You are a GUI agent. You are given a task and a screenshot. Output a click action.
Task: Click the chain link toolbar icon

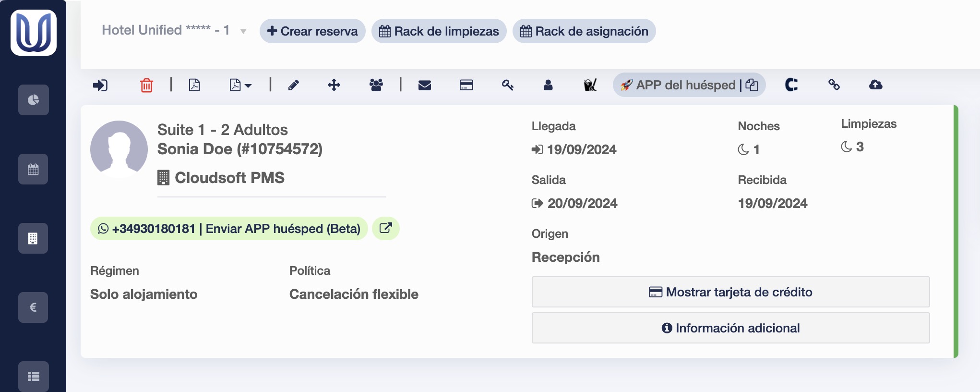coord(834,85)
